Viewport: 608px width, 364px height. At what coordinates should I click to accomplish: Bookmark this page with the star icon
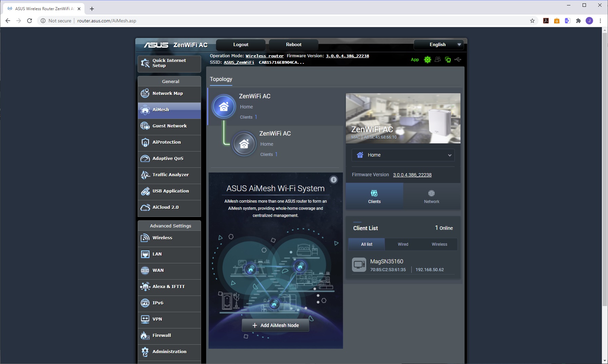pos(532,21)
